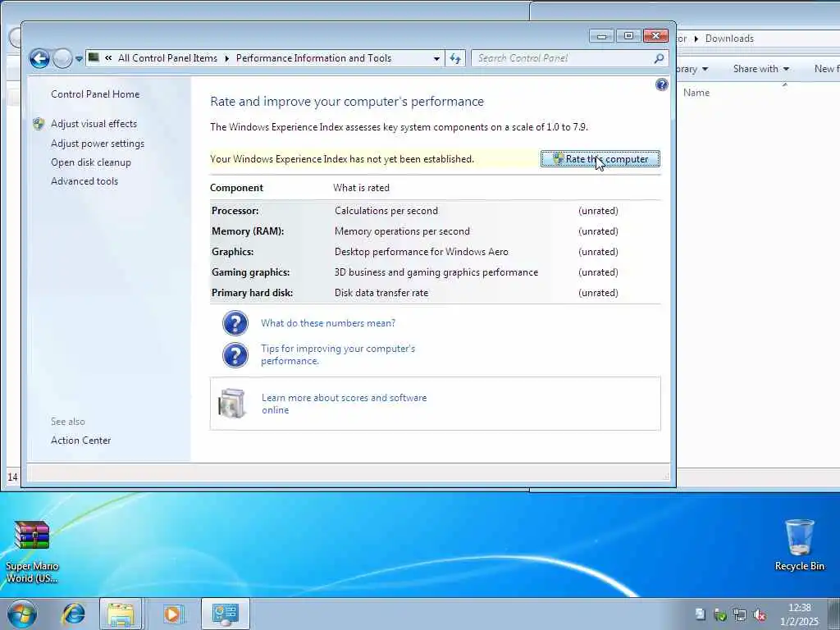
Task: Click Desktop performance for Windows Aero text
Action: pyautogui.click(x=421, y=252)
